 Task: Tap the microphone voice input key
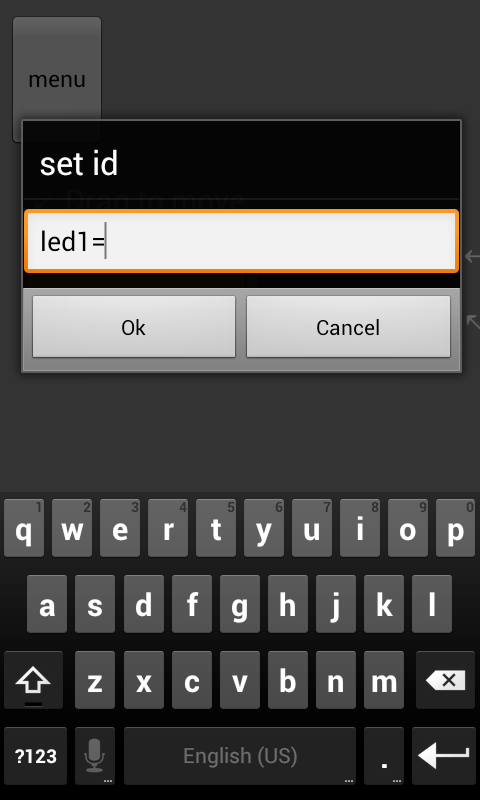pos(95,756)
